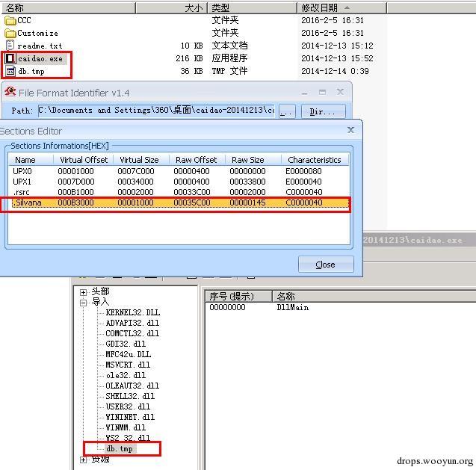
Task: Select the .Silvana section row
Action: pos(180,202)
